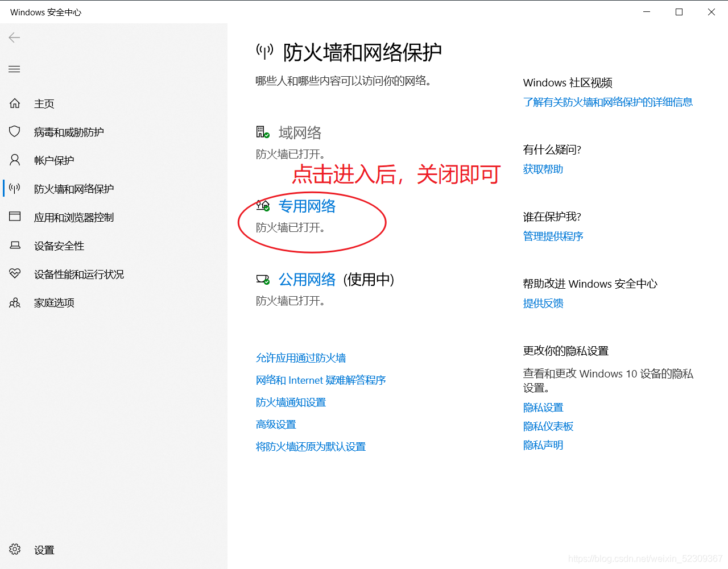The height and width of the screenshot is (569, 728).
Task: Click the 公用网络 network icon
Action: click(x=262, y=279)
